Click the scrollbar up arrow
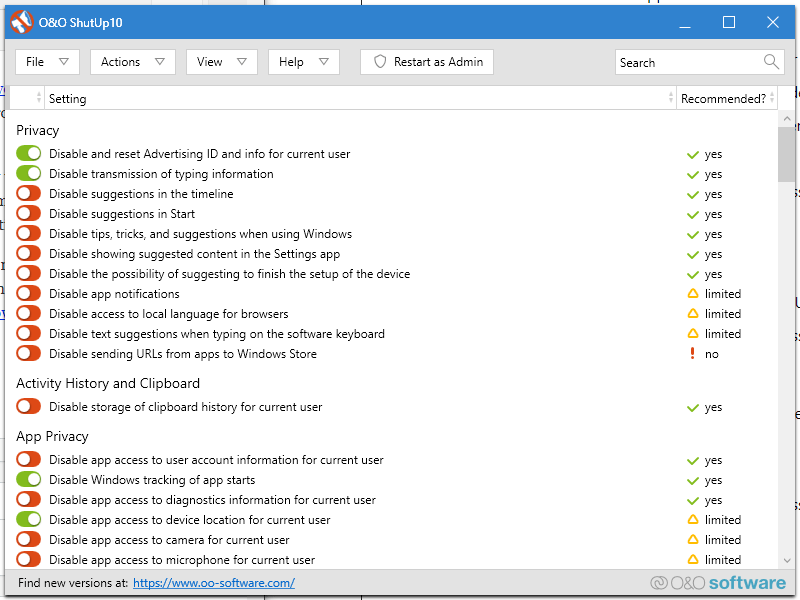Screen dimensions: 800x600 click(786, 118)
